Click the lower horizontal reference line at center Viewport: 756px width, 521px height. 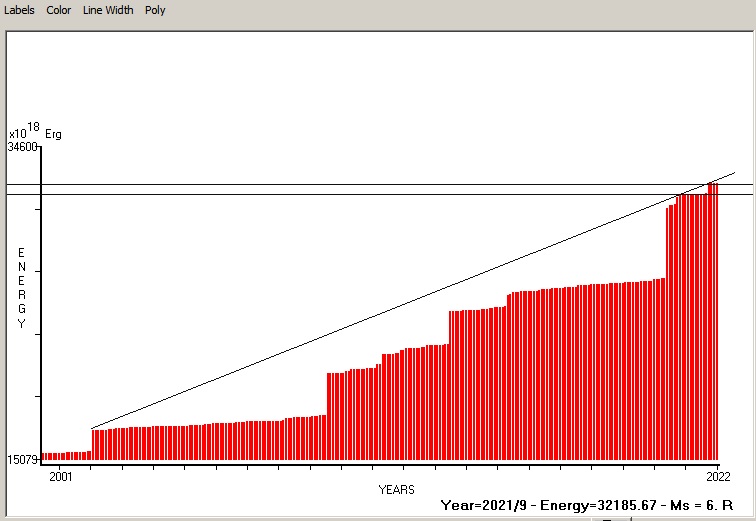(380, 194)
